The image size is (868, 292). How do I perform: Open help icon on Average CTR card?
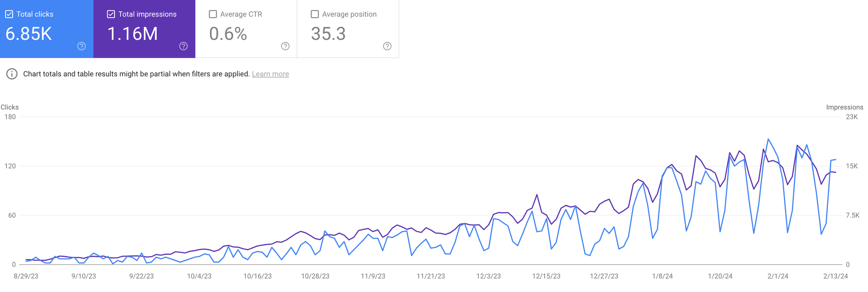pos(285,46)
